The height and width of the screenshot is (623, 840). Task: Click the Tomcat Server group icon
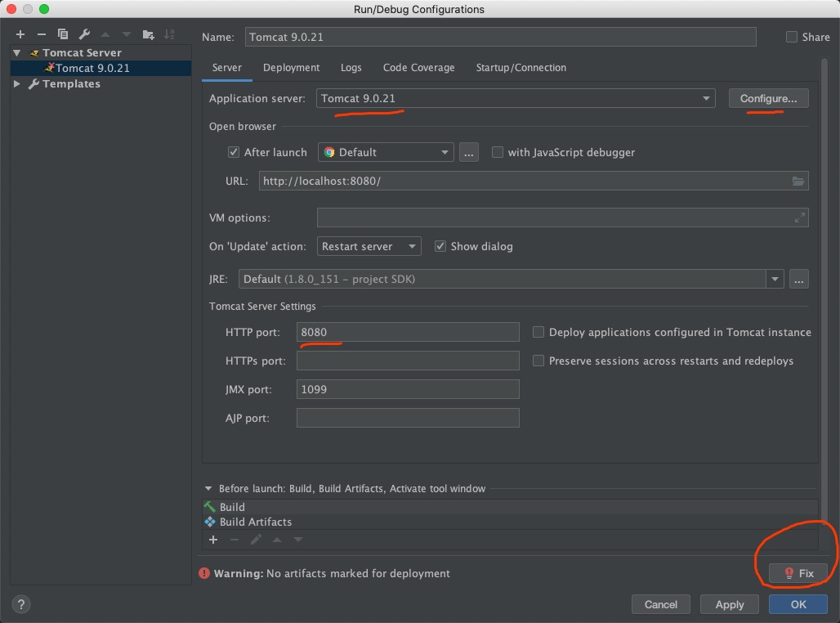coord(34,52)
